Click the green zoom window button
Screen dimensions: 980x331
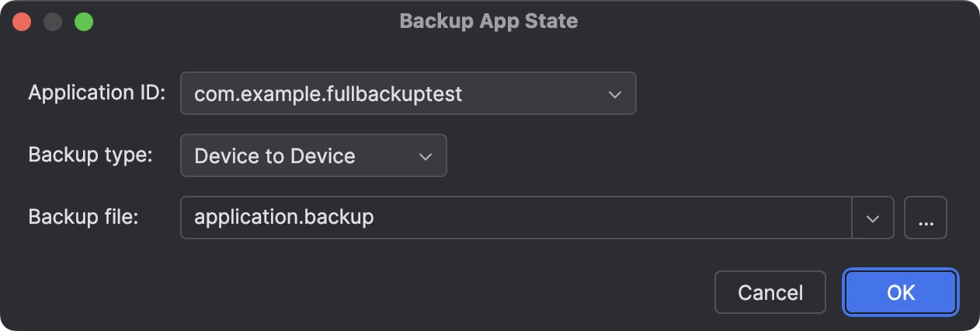(84, 22)
